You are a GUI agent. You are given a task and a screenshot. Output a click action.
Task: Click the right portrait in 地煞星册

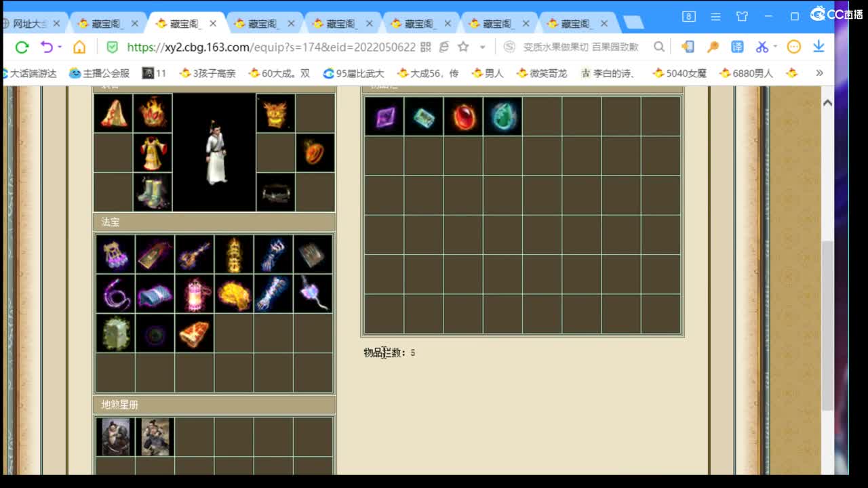click(155, 436)
